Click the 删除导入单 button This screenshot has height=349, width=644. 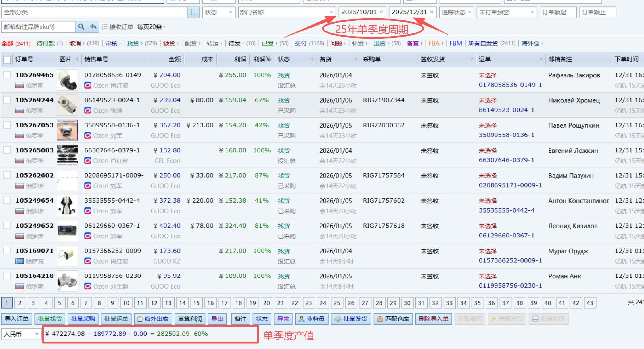433,319
